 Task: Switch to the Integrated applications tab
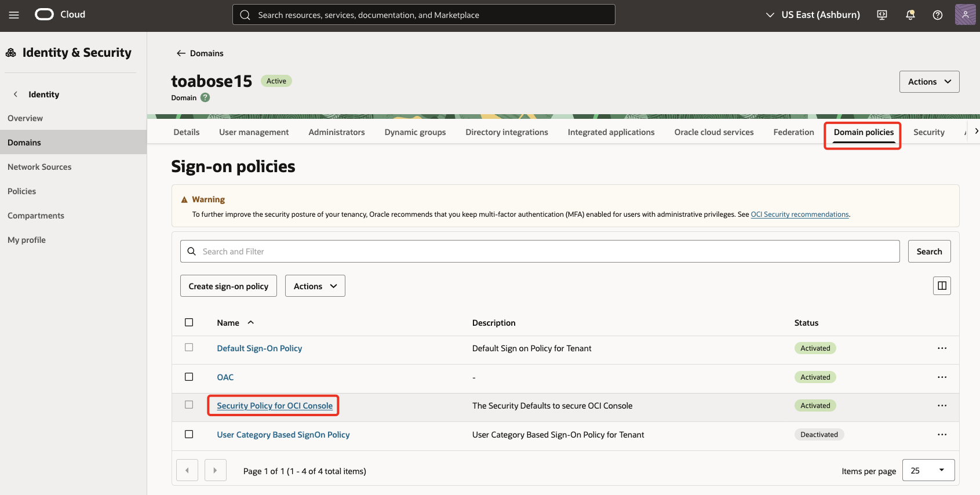[x=611, y=132]
